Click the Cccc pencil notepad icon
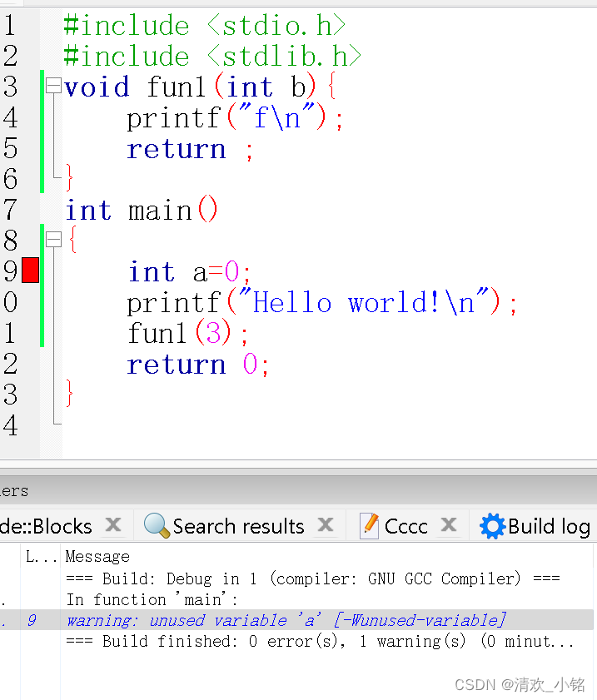 370,526
